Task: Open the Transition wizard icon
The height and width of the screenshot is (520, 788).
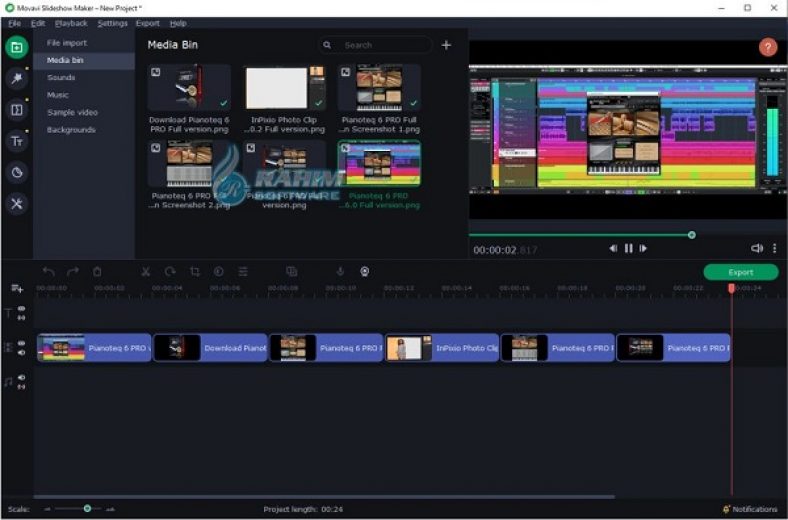Action: click(x=291, y=271)
